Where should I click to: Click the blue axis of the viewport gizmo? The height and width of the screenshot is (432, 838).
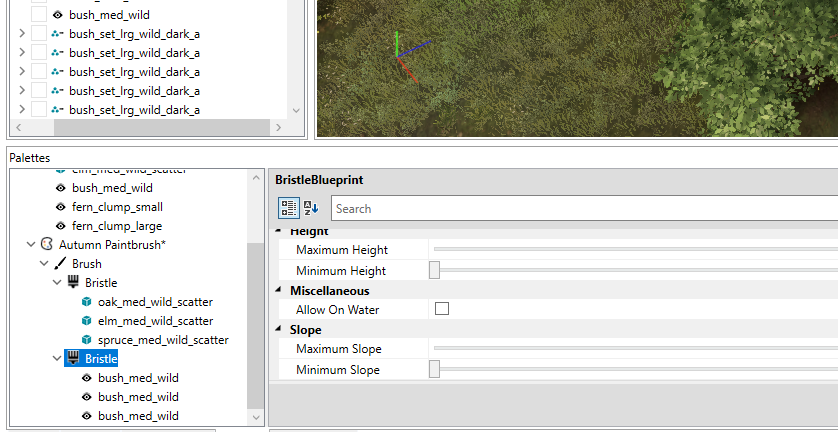[414, 49]
